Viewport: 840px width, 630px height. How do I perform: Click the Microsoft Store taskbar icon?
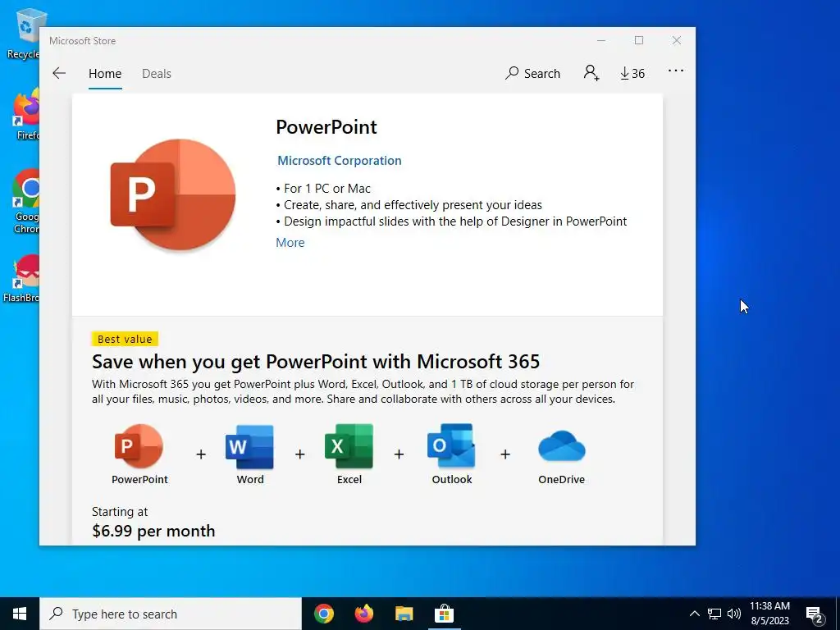444,614
